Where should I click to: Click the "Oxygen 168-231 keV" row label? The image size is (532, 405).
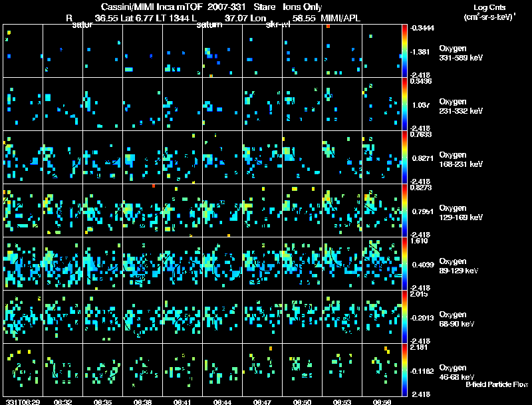pos(461,160)
